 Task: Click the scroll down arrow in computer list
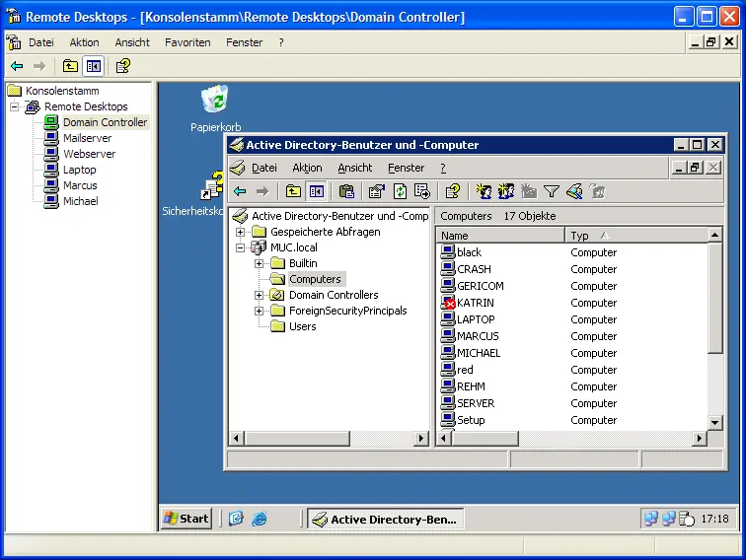tap(714, 422)
